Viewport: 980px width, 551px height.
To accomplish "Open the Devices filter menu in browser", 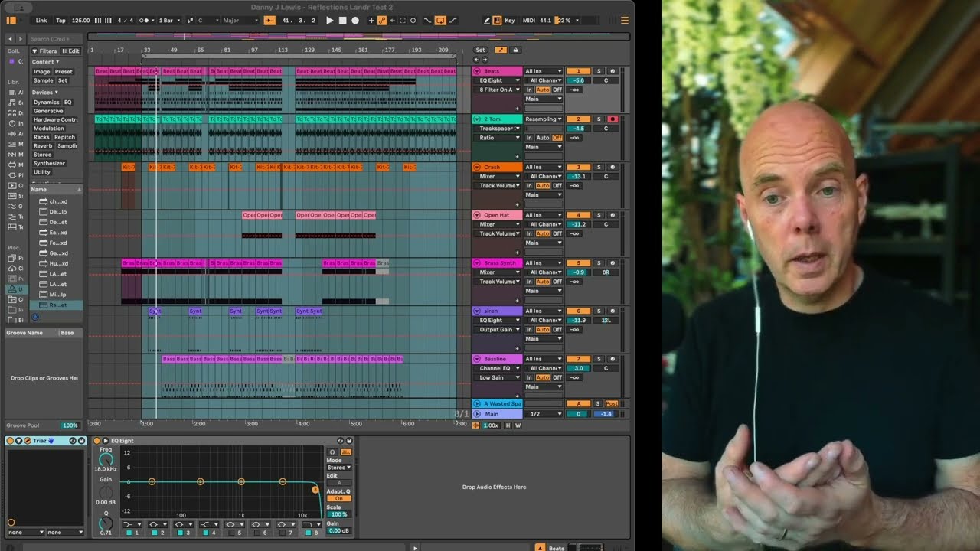I will 44,93.
